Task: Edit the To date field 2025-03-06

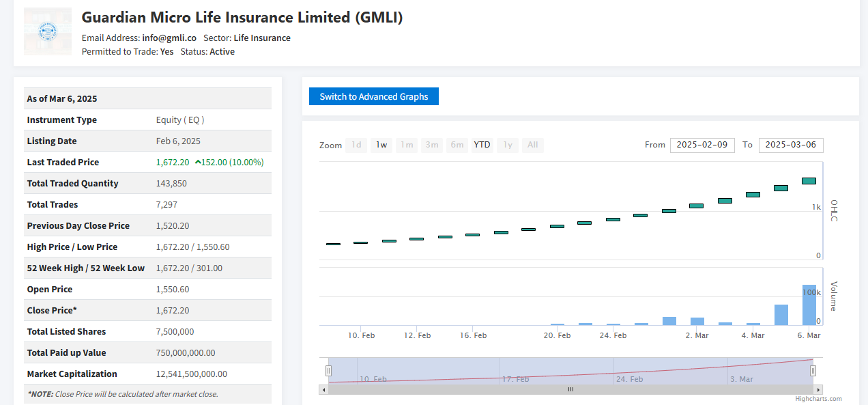Action: [791, 145]
